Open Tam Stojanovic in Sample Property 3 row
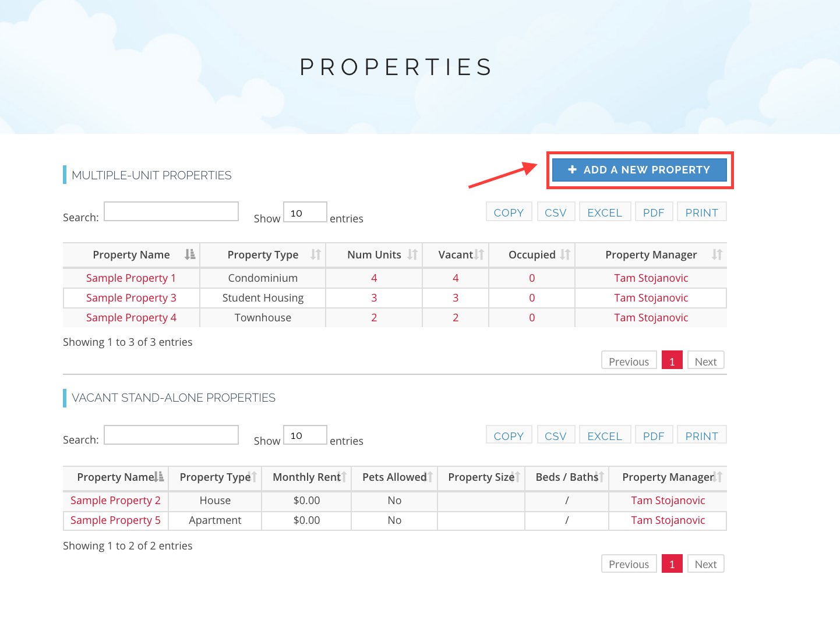Viewport: 840px width, 624px height. (651, 298)
